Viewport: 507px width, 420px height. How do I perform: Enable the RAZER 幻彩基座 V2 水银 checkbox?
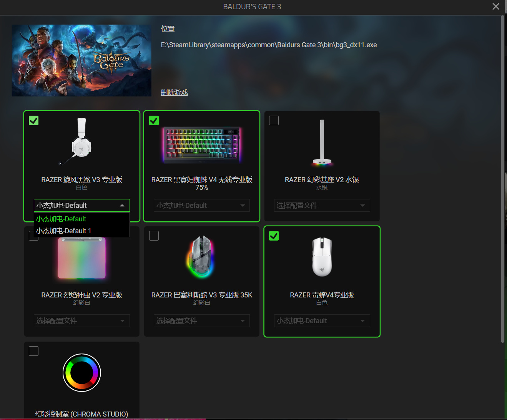click(274, 121)
